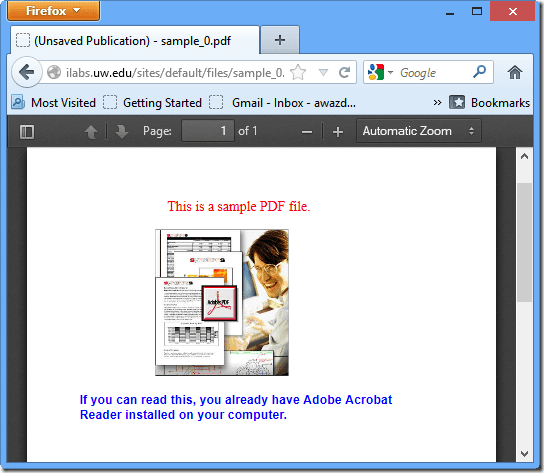Zoom in on the PDF

tap(338, 132)
